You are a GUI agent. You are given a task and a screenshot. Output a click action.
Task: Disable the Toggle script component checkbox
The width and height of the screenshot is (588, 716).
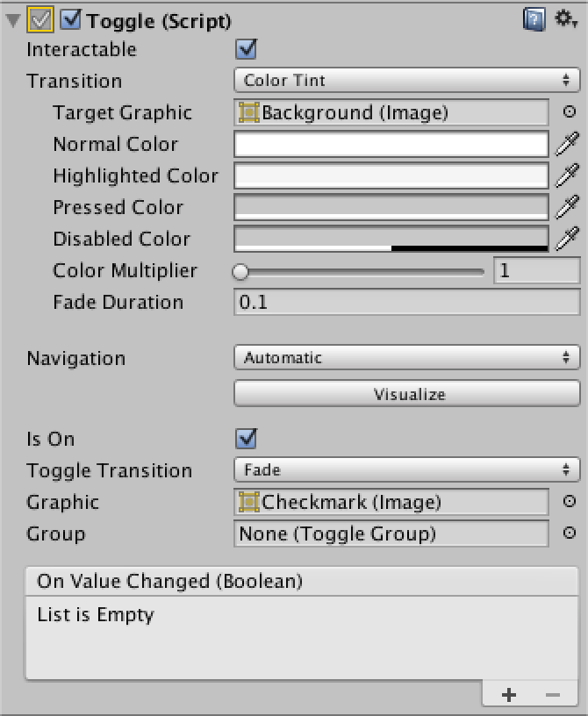point(71,20)
